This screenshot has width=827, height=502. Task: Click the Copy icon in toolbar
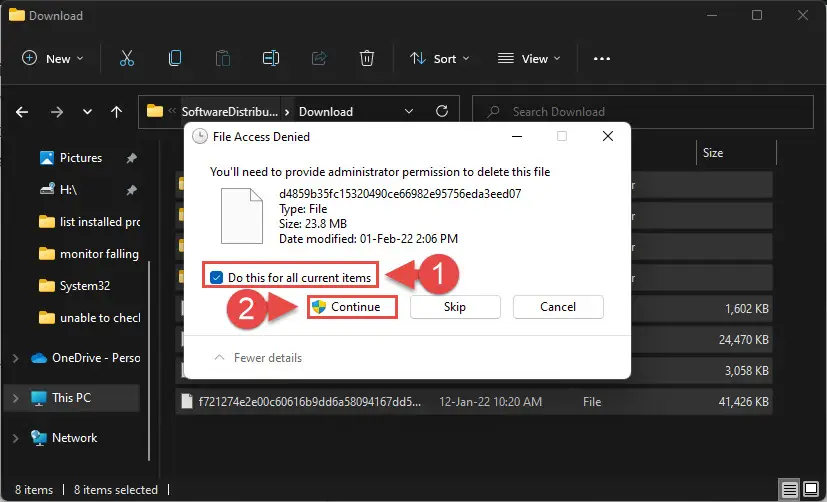[x=175, y=58]
